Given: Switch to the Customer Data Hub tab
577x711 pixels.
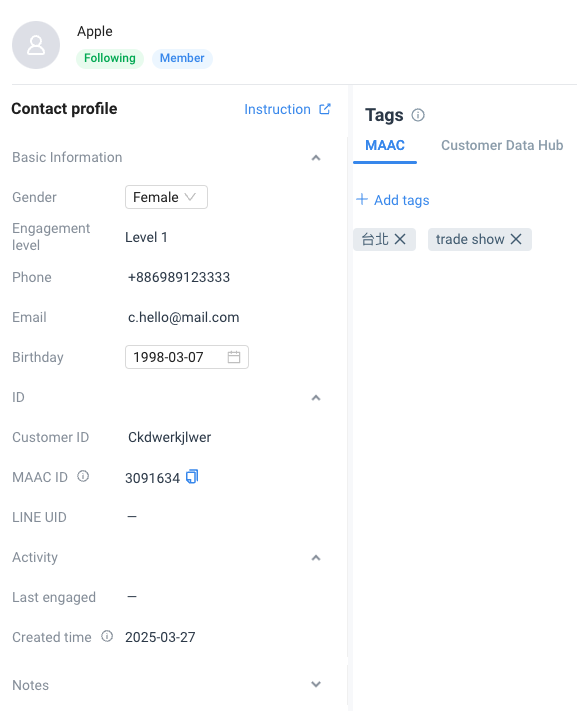Looking at the screenshot, I should click(502, 145).
